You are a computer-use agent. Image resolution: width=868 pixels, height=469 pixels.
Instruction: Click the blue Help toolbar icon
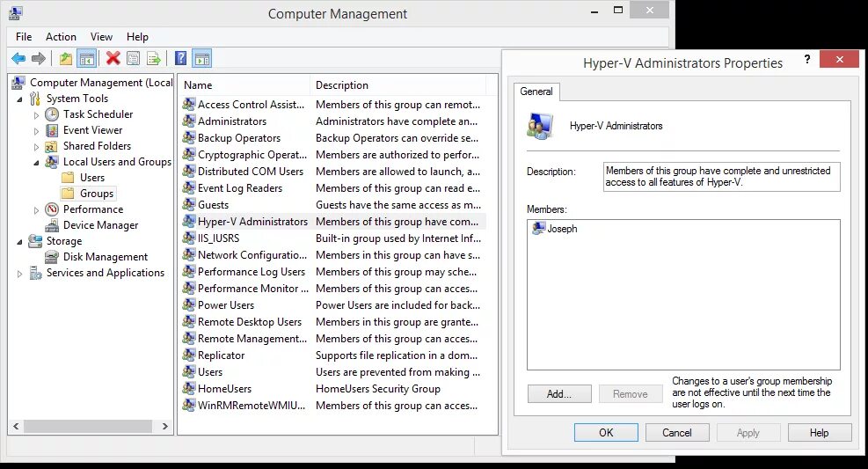[x=180, y=58]
